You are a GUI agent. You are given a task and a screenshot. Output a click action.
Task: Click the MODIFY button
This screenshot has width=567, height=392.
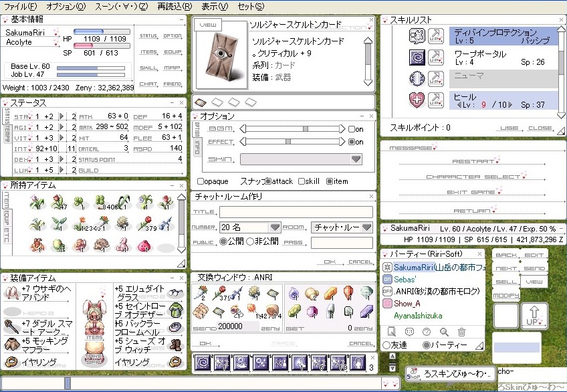[505, 296]
